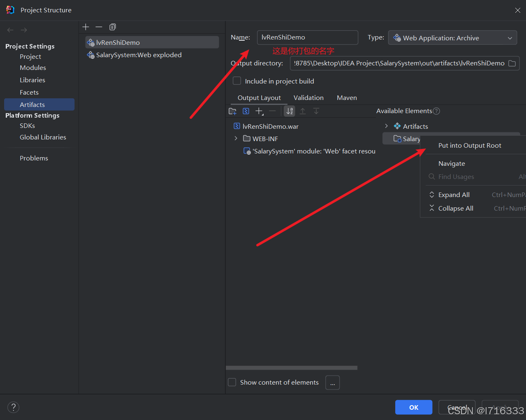Create archive in output layout toolbar
Screen dimensions: 526x420
pos(246,111)
